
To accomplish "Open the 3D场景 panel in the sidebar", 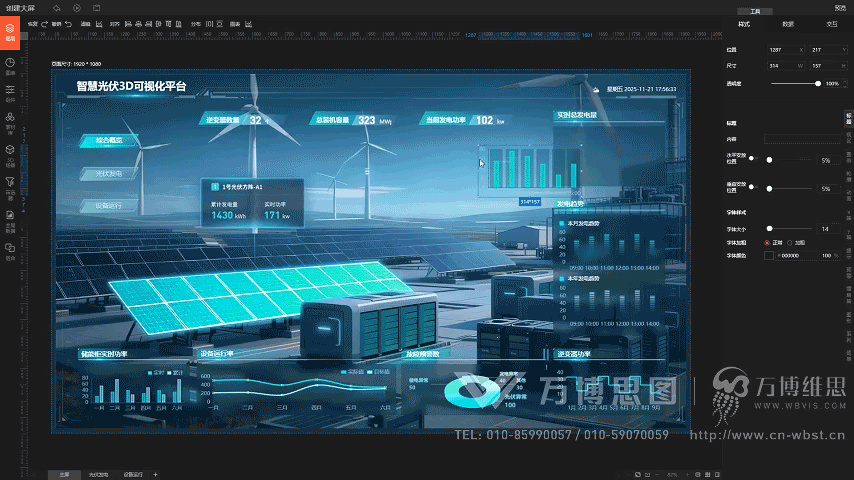I will (x=10, y=152).
